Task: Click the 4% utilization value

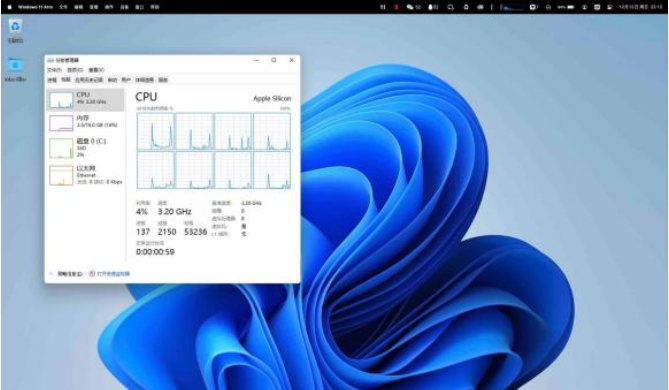Action: pyautogui.click(x=142, y=212)
